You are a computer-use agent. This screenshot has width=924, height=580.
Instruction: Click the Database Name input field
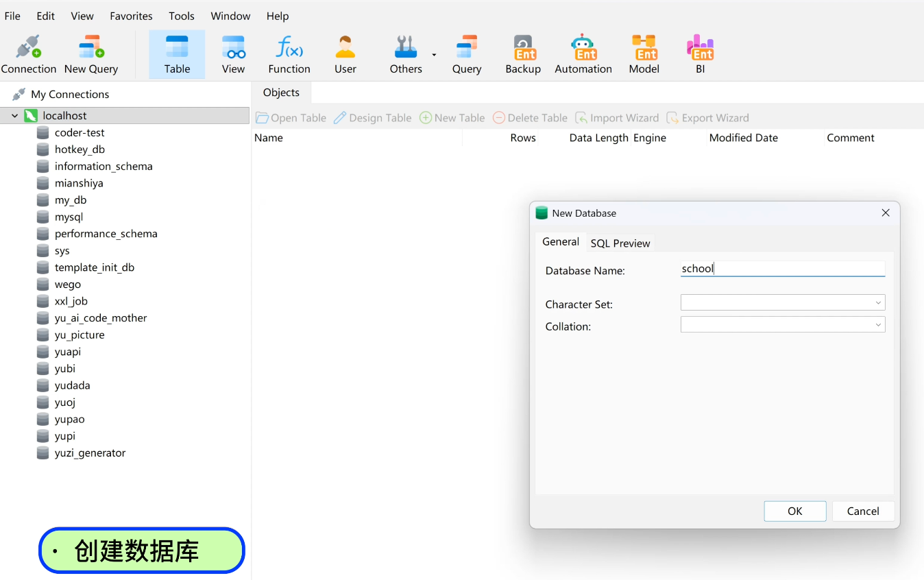[x=782, y=269]
